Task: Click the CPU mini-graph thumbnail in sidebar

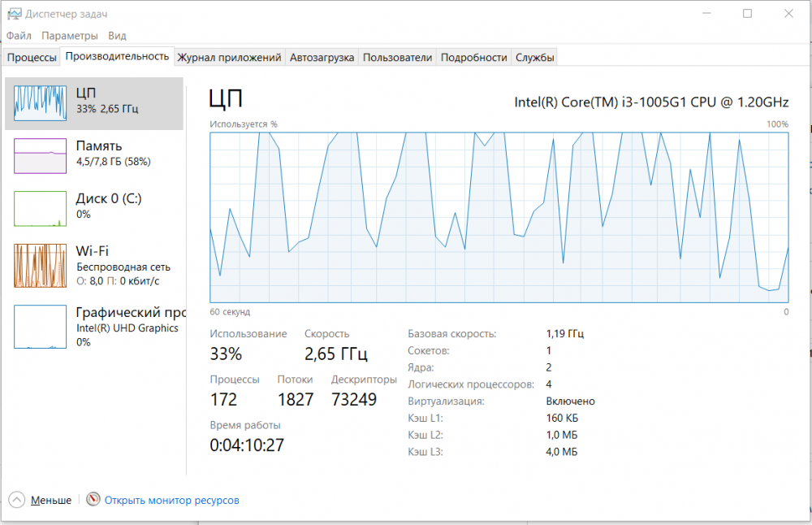Action: (41, 103)
